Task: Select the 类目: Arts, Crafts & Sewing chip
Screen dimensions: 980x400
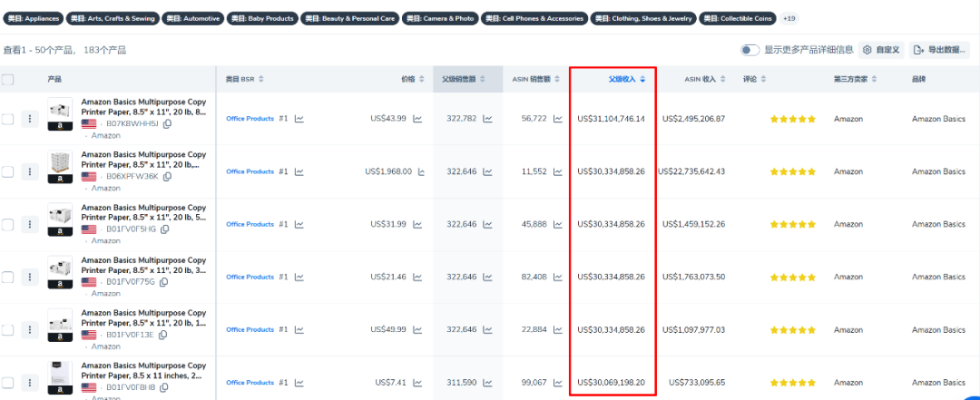Action: click(x=113, y=19)
